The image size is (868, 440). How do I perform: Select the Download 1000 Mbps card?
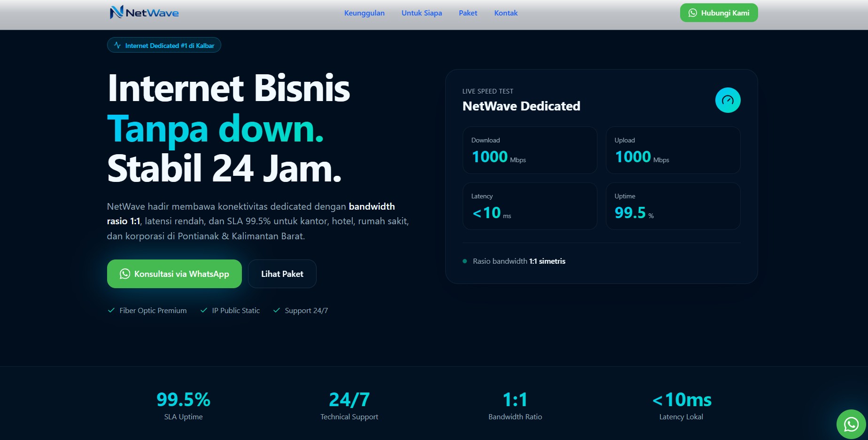pos(530,150)
